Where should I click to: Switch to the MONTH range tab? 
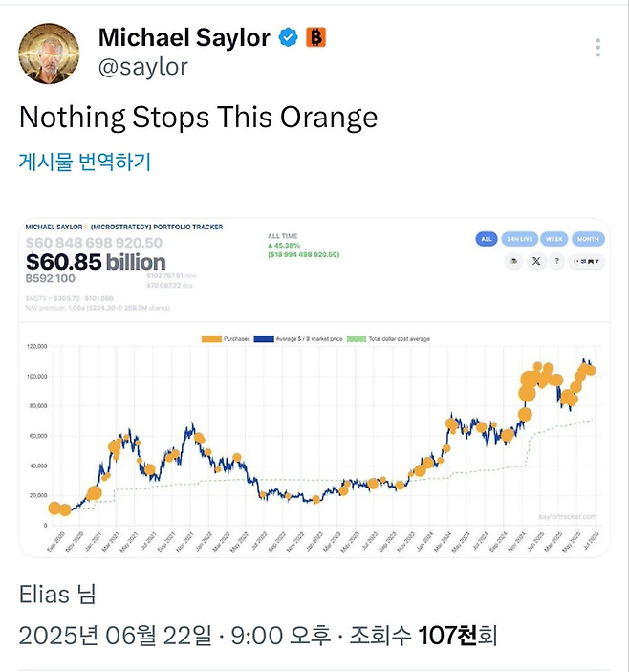(x=587, y=239)
